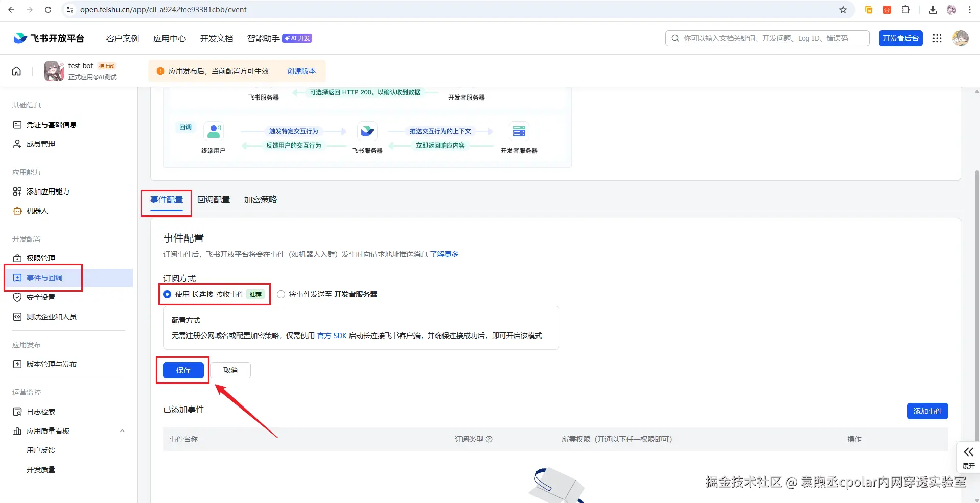The image size is (980, 503).
Task: Select 使用长连接接收事件 subscription mode
Action: tap(167, 294)
